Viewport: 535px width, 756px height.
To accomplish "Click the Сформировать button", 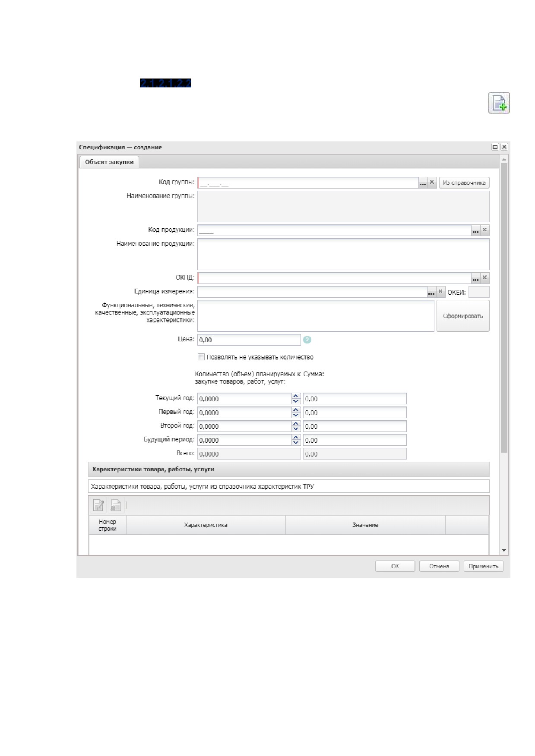I will [x=463, y=316].
